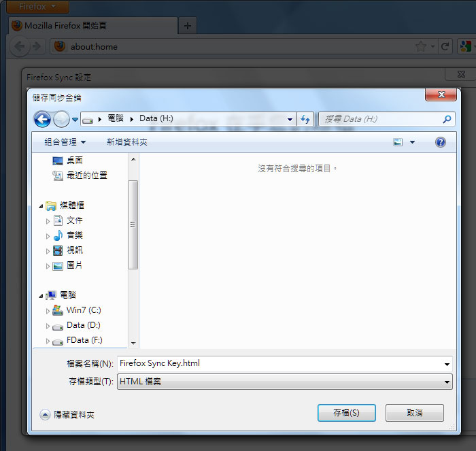Click 新增資料夾 new folder
This screenshot has height=451, width=476.
[127, 142]
